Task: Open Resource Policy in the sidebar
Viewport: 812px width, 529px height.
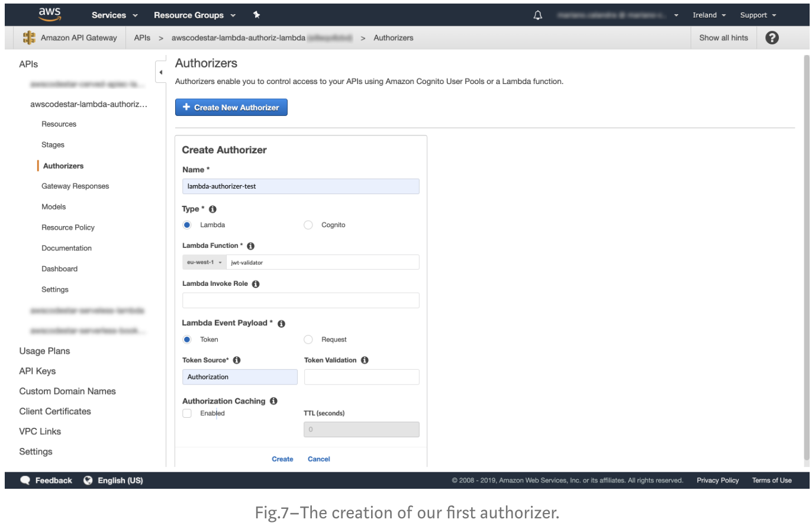Action: pos(68,228)
